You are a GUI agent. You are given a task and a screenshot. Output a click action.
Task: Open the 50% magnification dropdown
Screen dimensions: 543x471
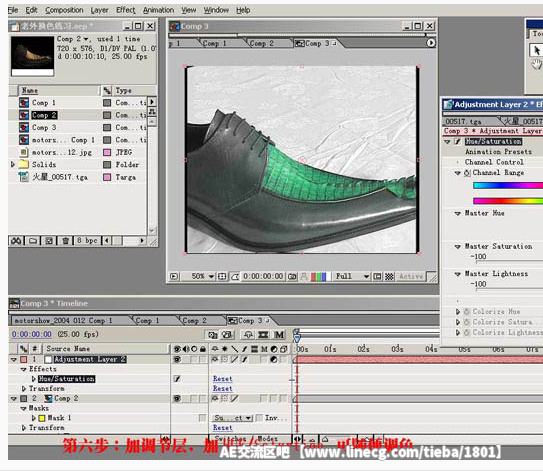pos(203,276)
